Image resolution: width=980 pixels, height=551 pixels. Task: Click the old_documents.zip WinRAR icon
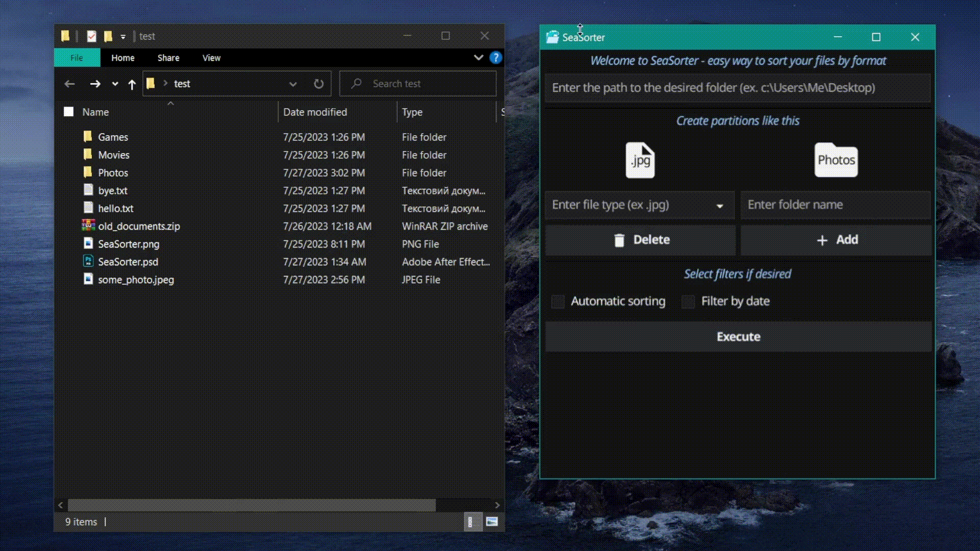pos(88,226)
